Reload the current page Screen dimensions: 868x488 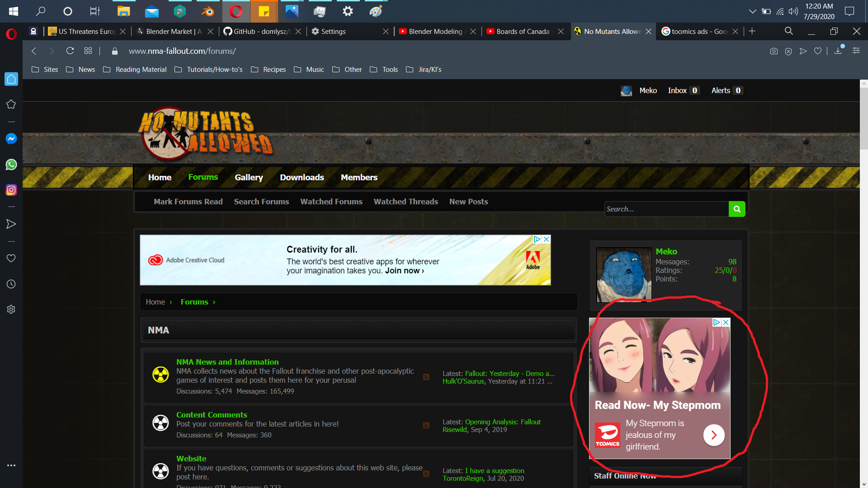tap(70, 51)
